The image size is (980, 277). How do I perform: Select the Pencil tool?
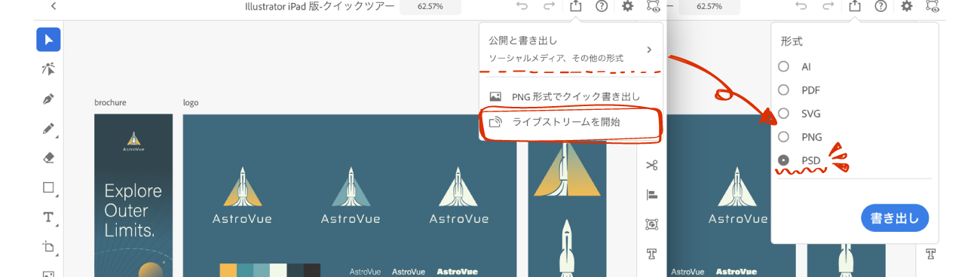coord(48,129)
